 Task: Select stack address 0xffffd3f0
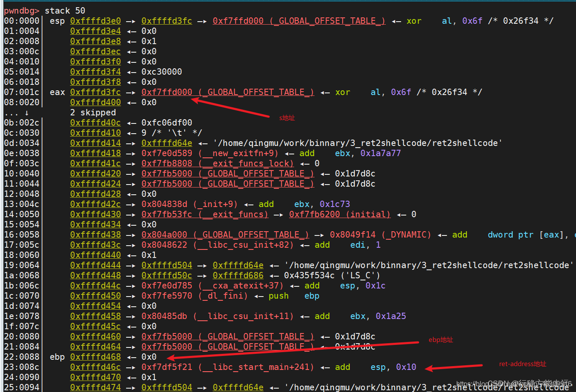click(96, 62)
